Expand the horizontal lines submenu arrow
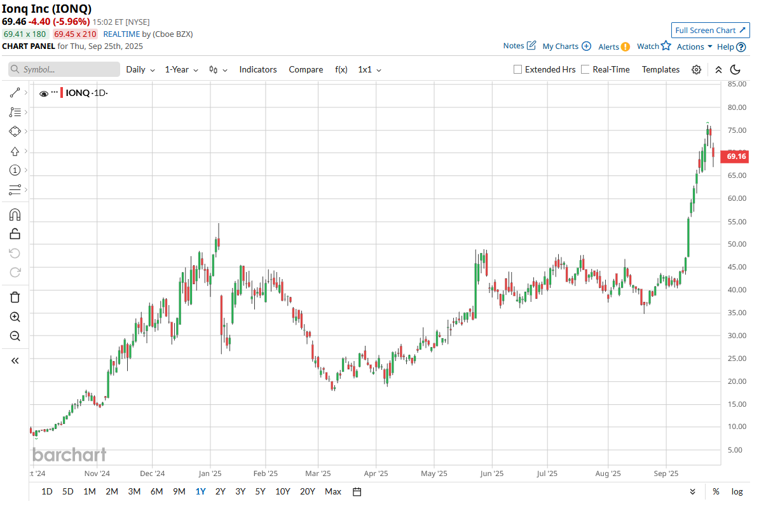Viewport: 759px width, 532px height. (25, 190)
